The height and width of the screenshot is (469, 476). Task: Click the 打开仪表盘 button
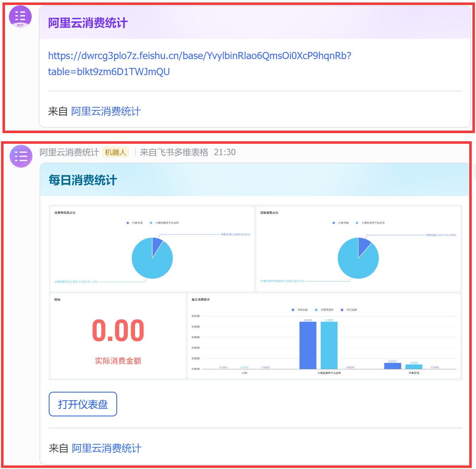pos(83,404)
